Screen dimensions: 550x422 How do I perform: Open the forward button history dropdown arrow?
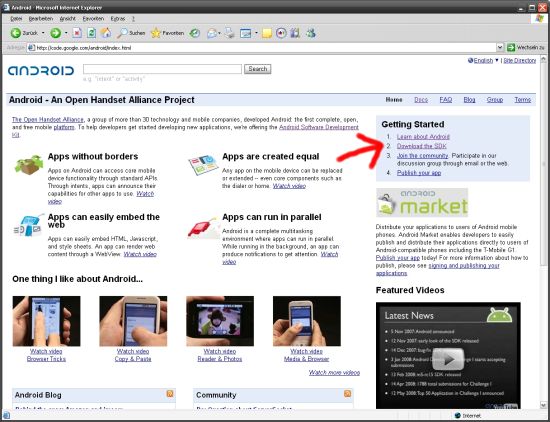point(66,33)
